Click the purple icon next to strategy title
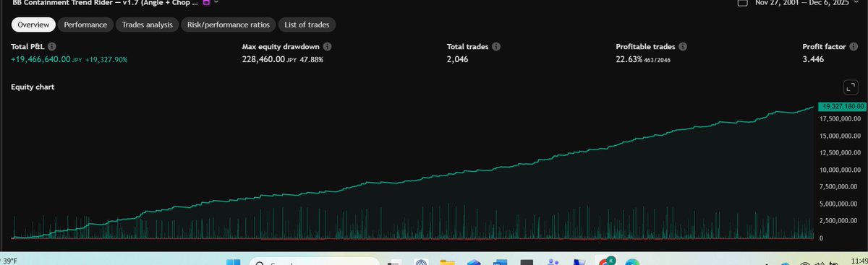The height and width of the screenshot is (265, 868). pos(206,3)
